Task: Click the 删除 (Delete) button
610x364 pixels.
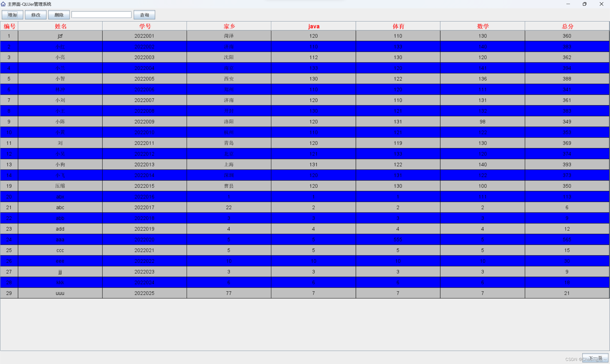Action: (x=59, y=15)
